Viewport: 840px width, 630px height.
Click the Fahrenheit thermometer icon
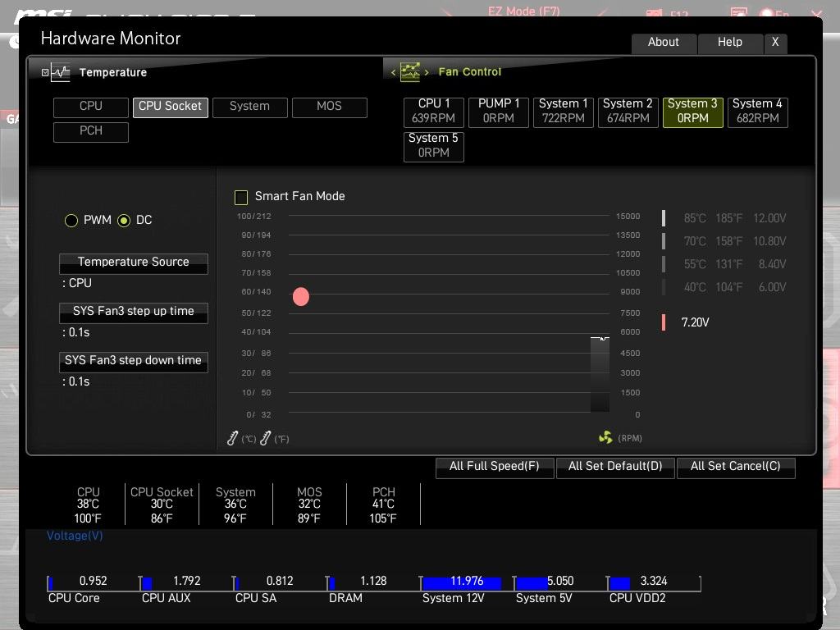tap(265, 438)
